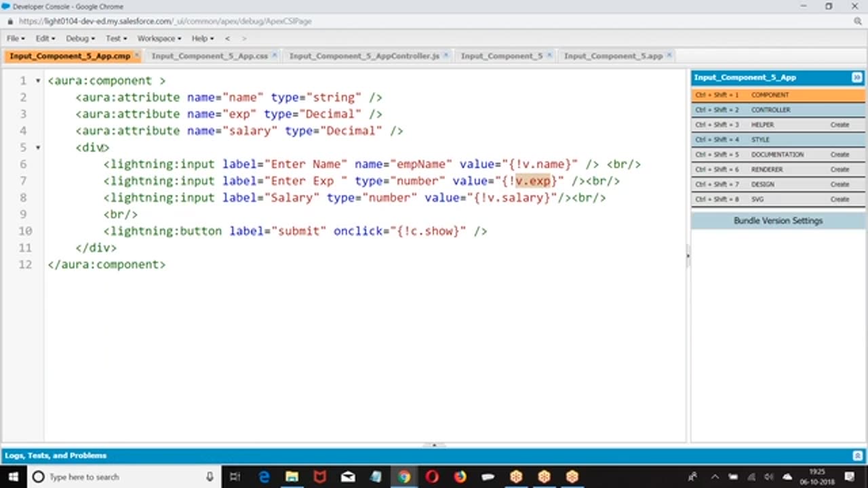Select COMPONENT in the bundle panel

pos(778,95)
